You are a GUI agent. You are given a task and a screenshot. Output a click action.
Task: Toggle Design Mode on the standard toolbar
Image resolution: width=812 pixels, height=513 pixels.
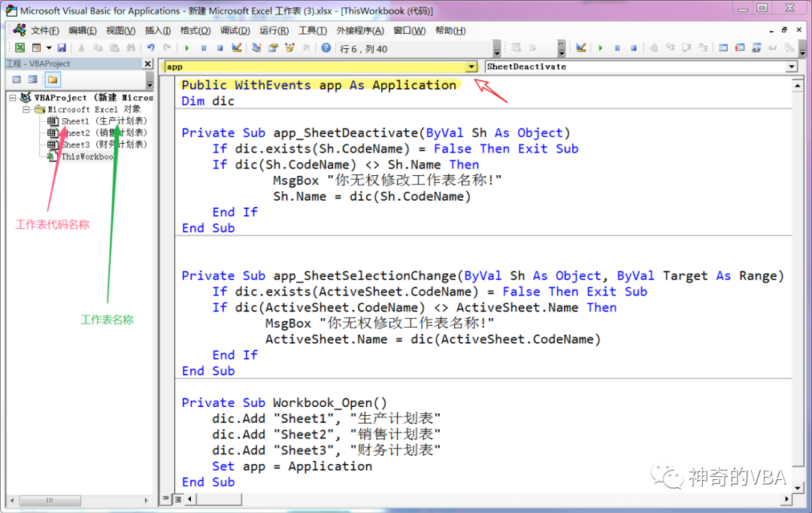[237, 48]
